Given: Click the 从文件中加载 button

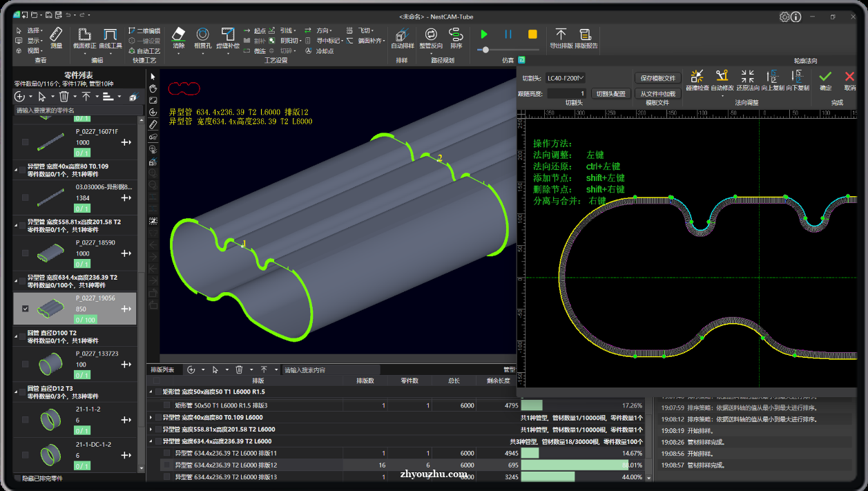Looking at the screenshot, I should tap(657, 93).
